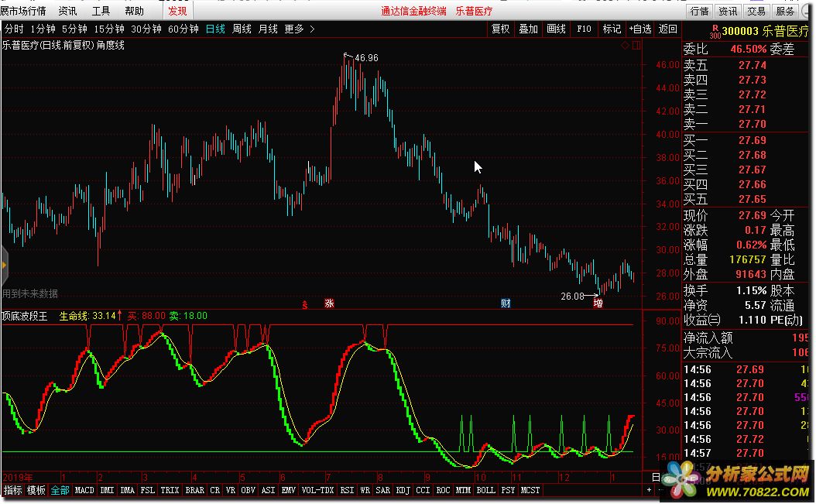Click the 涨 marker below the chart

329,303
